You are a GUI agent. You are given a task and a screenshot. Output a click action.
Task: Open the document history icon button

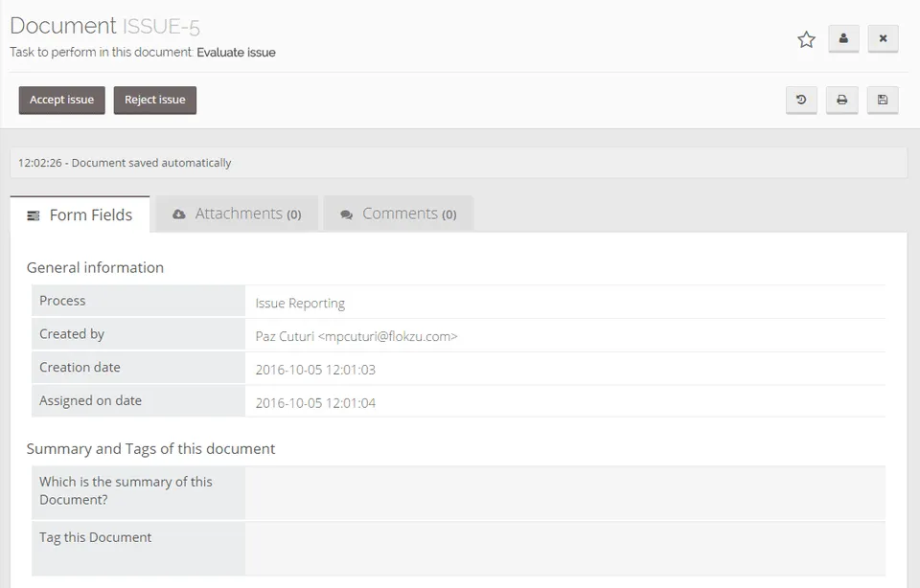(x=801, y=100)
